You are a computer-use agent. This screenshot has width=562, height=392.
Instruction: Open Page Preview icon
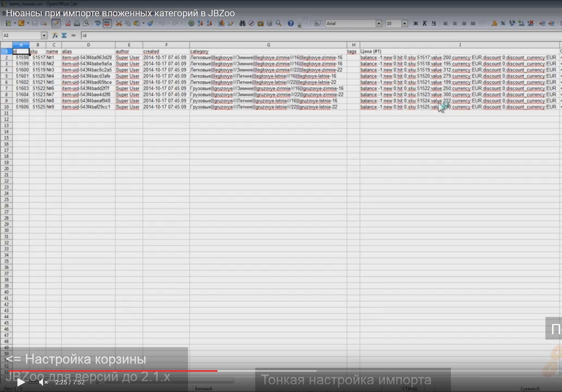(86, 23)
